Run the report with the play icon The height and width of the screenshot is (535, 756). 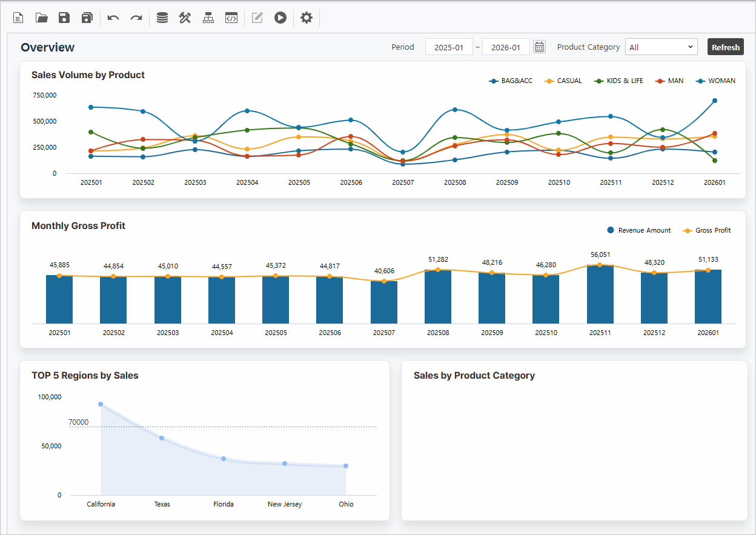[x=280, y=18]
